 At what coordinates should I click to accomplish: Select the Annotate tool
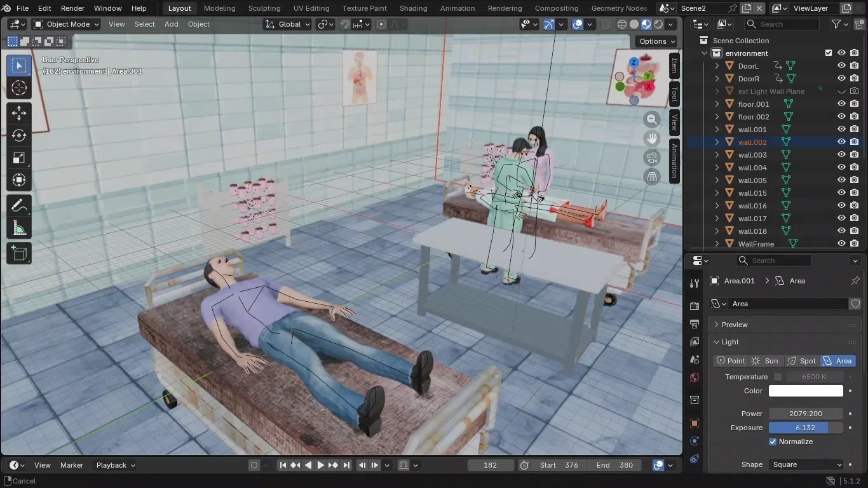click(x=19, y=206)
